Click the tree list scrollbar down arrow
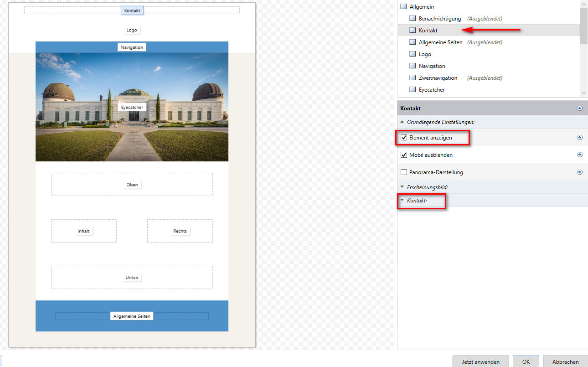 584,93
